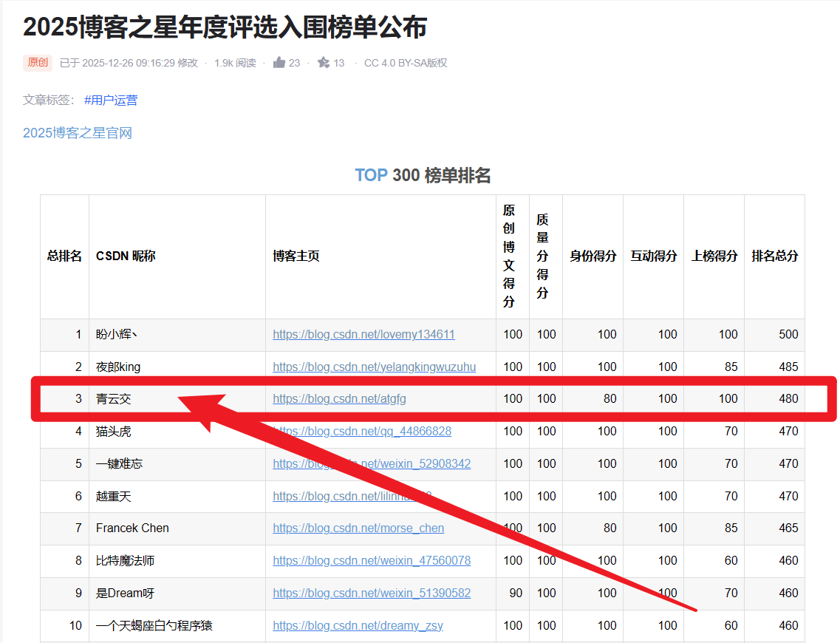Screen dimensions: 840x643
Task: Open the lovemy134611 blog link
Action: tap(363, 334)
